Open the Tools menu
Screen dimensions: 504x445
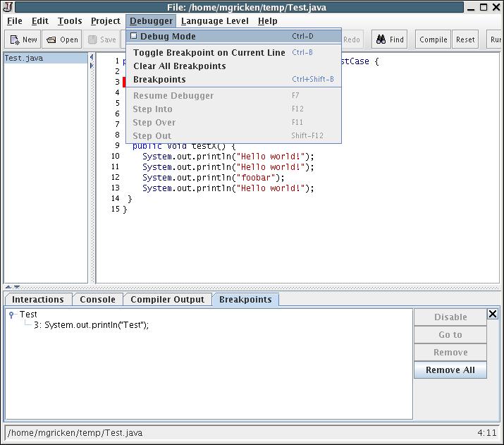point(70,21)
